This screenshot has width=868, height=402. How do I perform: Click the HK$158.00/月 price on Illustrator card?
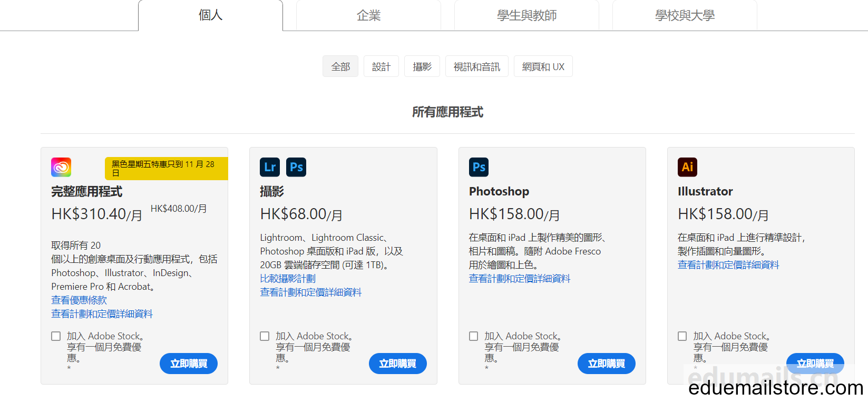(x=723, y=214)
